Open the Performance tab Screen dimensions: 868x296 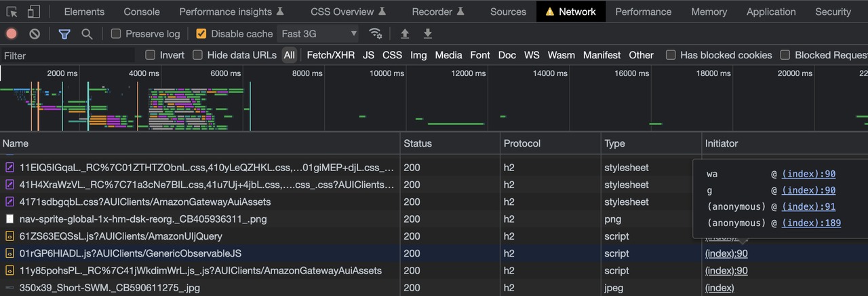point(644,12)
